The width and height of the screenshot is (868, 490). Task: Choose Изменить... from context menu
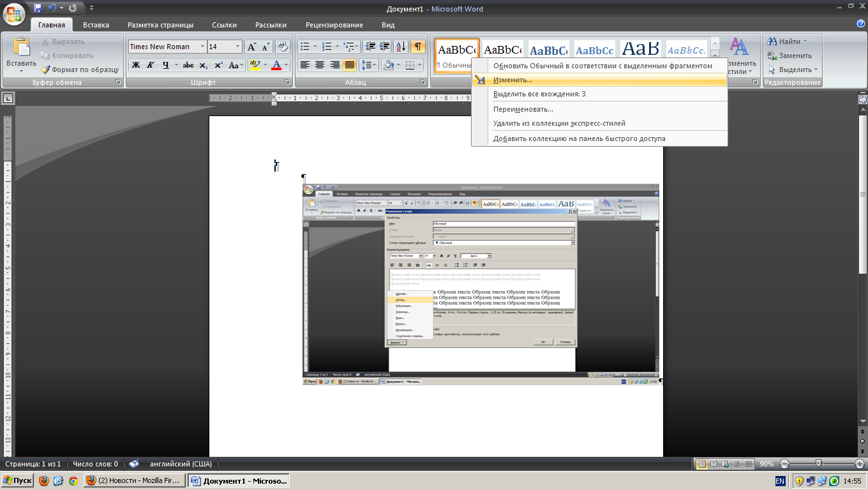click(600, 80)
